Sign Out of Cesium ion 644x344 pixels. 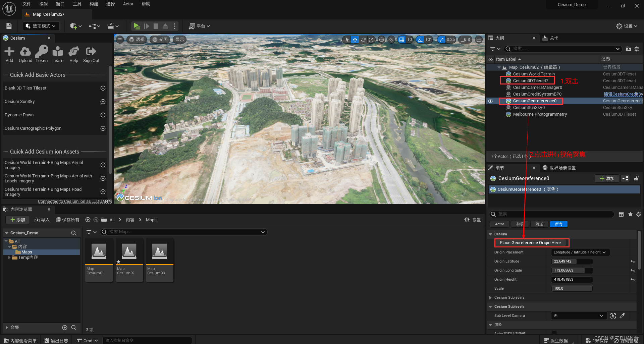[x=91, y=54]
